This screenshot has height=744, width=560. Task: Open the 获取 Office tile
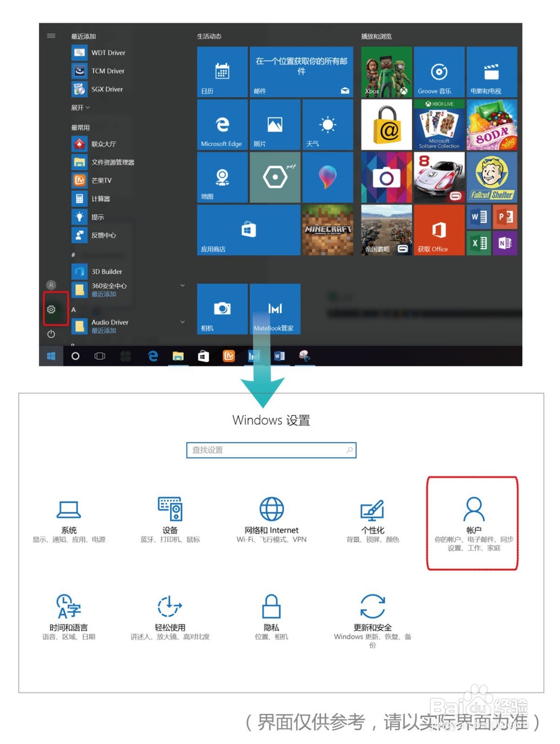click(x=439, y=230)
